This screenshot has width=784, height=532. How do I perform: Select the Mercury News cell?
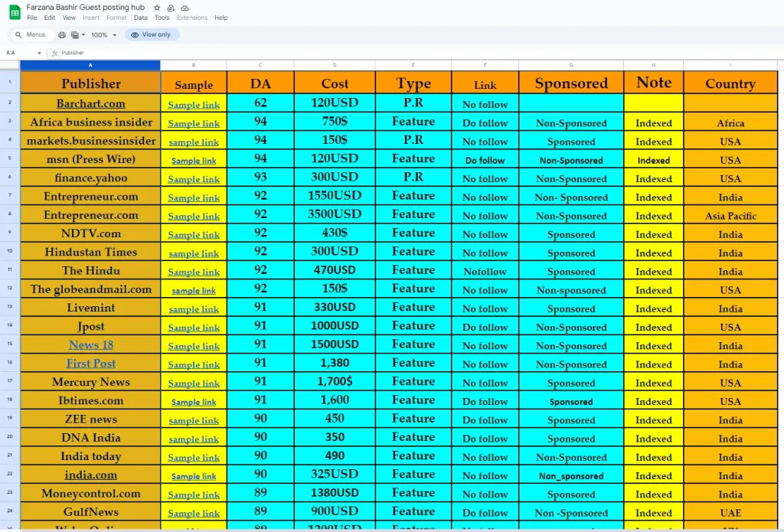[x=90, y=382]
